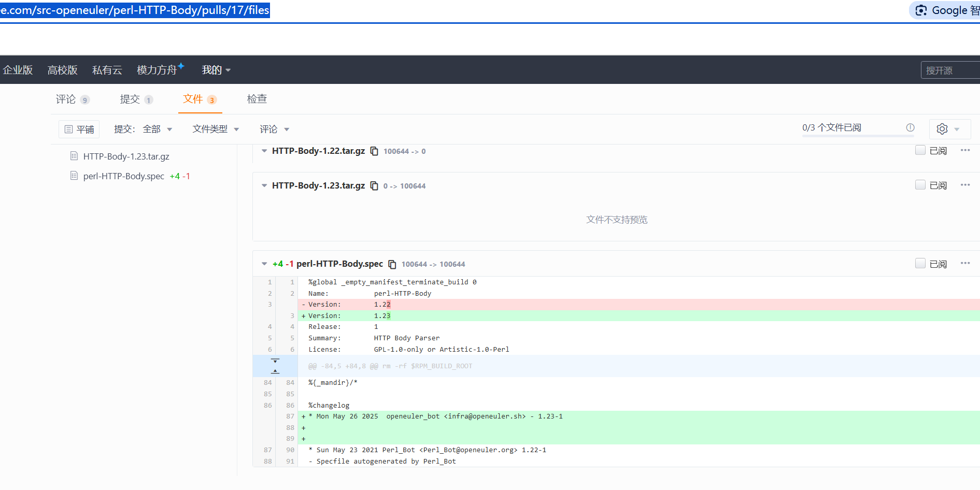Open more options for HTTP-Body-1.23.tar.gz
Screen dimensions: 980x490
pos(964,185)
